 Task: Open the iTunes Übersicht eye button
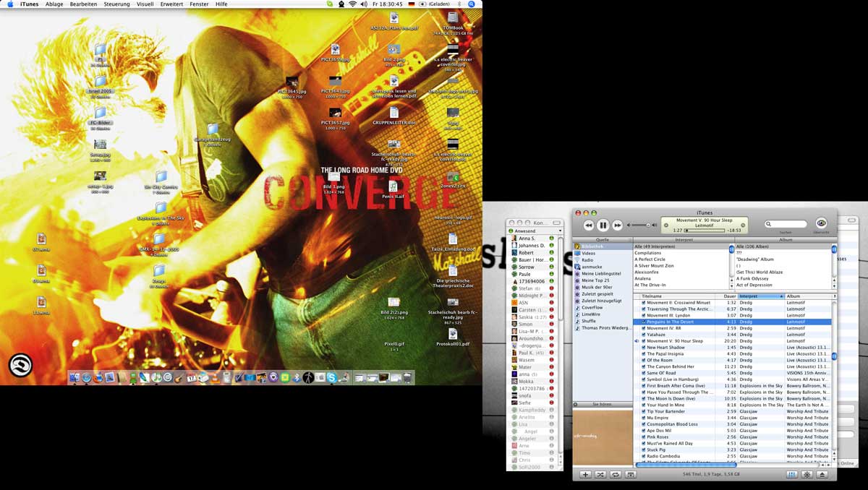pos(821,223)
